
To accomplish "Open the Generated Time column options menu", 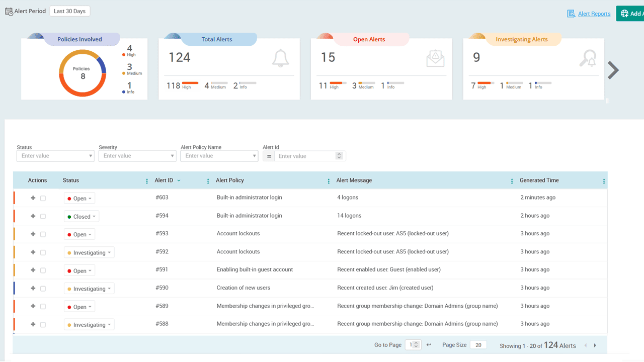I will [603, 180].
